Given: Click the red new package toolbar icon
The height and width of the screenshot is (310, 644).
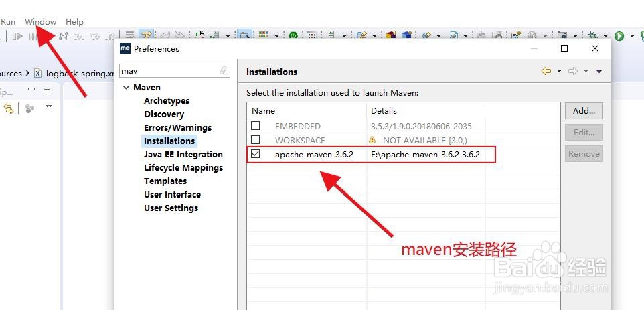Looking at the screenshot, I should click(x=390, y=35).
